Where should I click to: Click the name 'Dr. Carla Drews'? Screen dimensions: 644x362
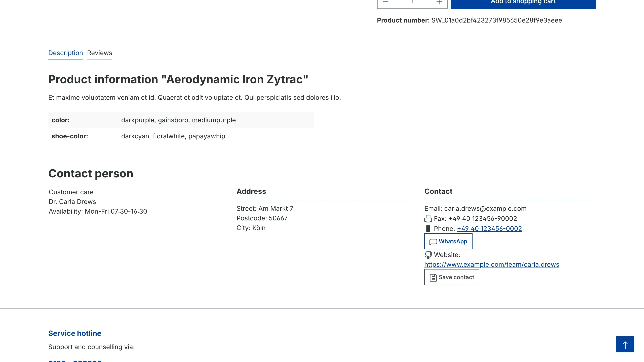72,202
